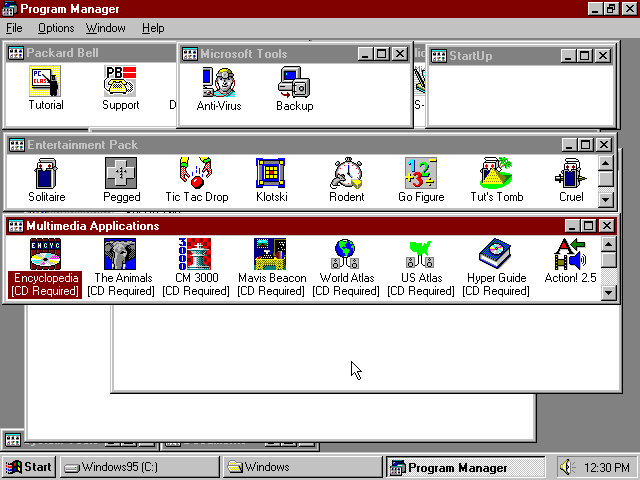This screenshot has width=640, height=480.
Task: Launch the Tut's Tomb icon
Action: click(x=496, y=173)
